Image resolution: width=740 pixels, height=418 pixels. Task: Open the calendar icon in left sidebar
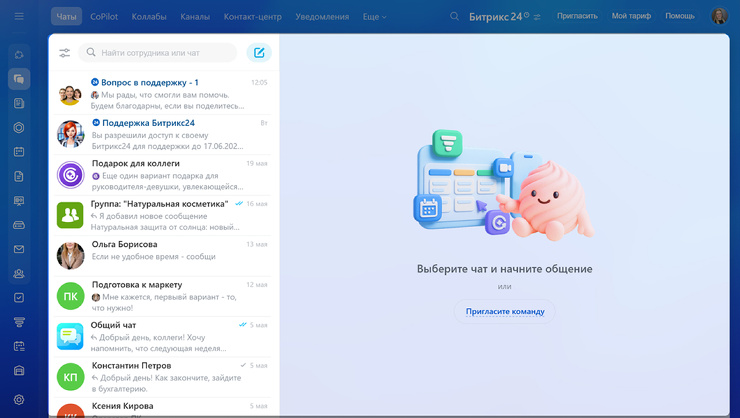click(x=19, y=152)
